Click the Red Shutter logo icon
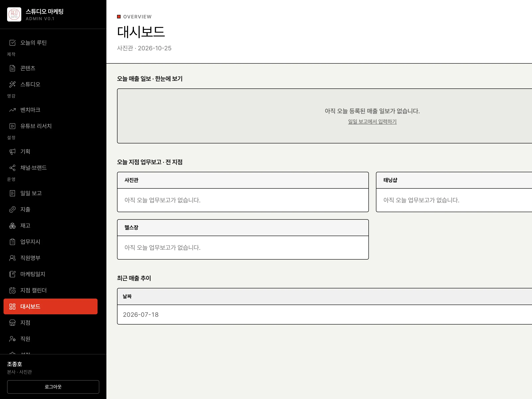 tap(14, 14)
